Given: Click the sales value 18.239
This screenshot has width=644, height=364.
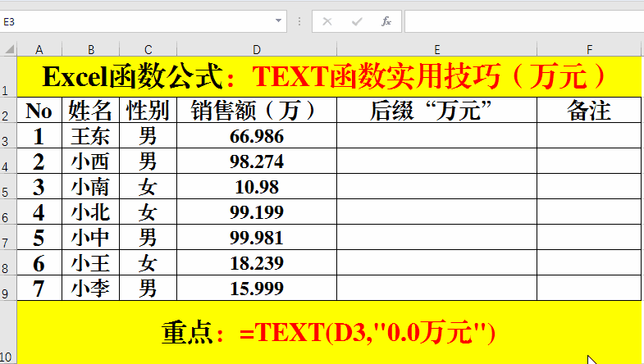Looking at the screenshot, I should (257, 262).
